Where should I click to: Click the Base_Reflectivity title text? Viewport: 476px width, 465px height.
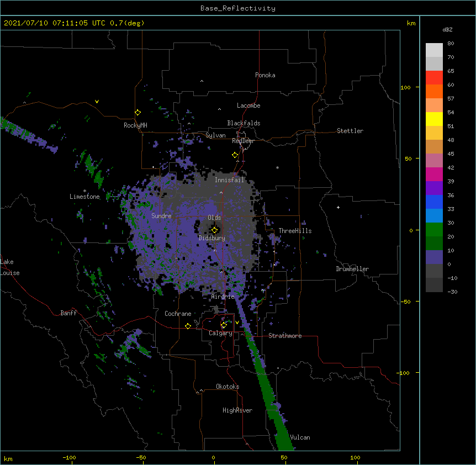tap(238, 8)
